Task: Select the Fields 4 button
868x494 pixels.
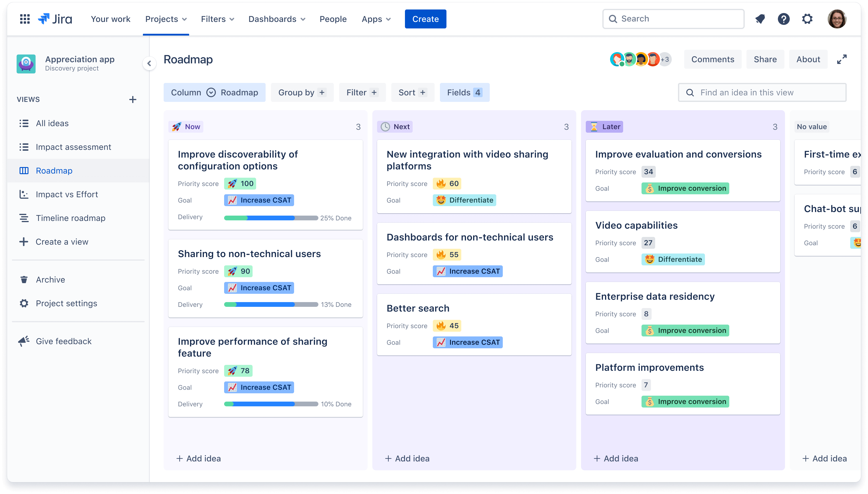Action: 465,92
